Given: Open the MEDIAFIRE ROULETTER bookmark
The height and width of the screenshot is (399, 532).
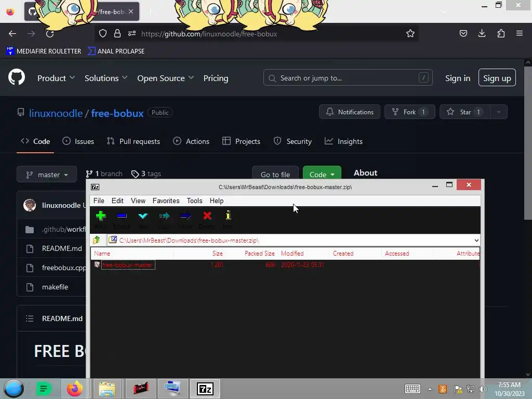Looking at the screenshot, I should pyautogui.click(x=44, y=51).
